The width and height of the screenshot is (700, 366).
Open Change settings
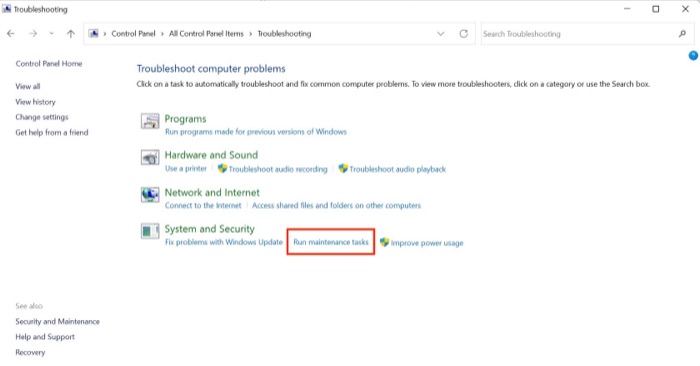[x=42, y=117]
